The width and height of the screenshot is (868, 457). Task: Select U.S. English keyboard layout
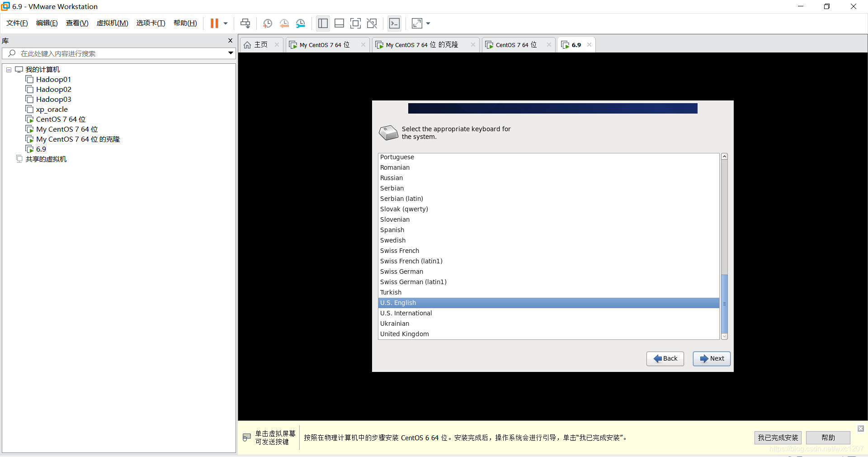(548, 303)
